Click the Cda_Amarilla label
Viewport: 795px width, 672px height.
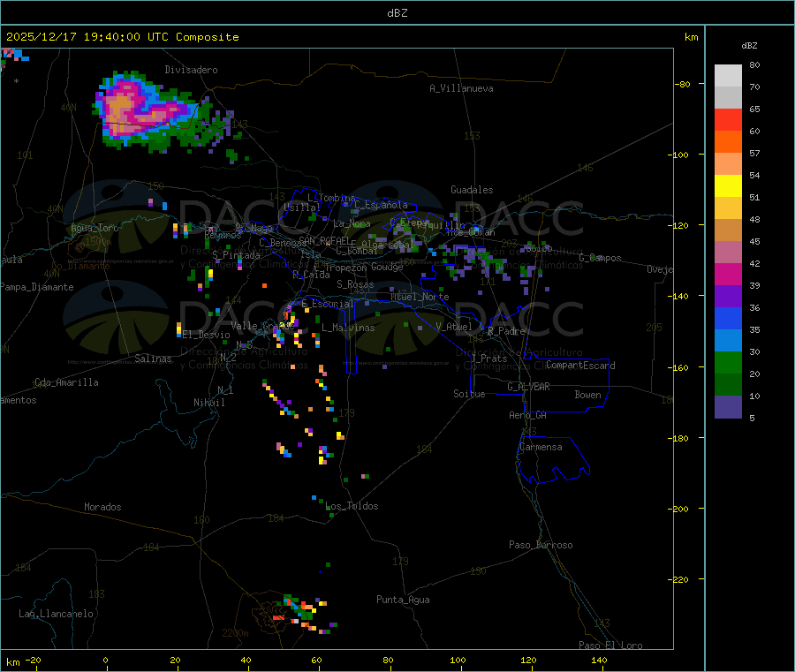(67, 382)
